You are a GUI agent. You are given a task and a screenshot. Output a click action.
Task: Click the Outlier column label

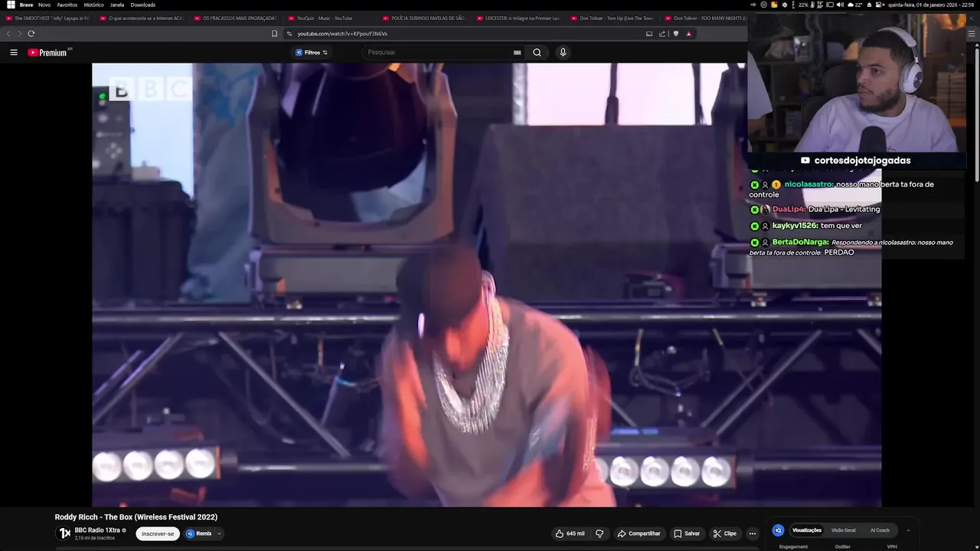click(x=842, y=546)
